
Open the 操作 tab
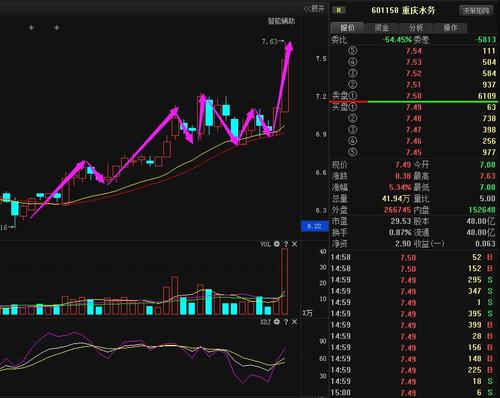click(450, 28)
